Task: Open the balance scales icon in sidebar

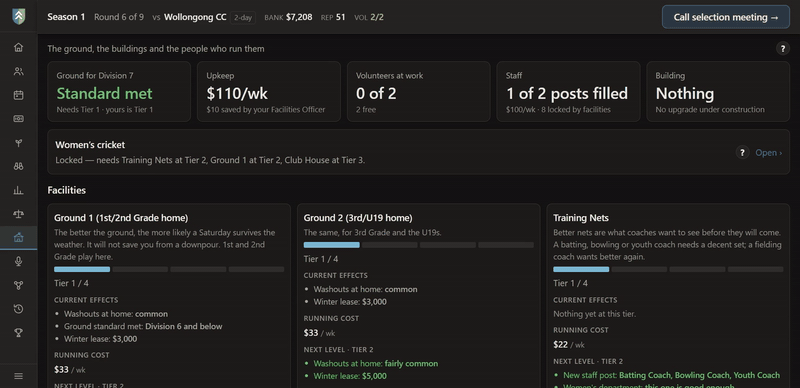Action: [18, 214]
